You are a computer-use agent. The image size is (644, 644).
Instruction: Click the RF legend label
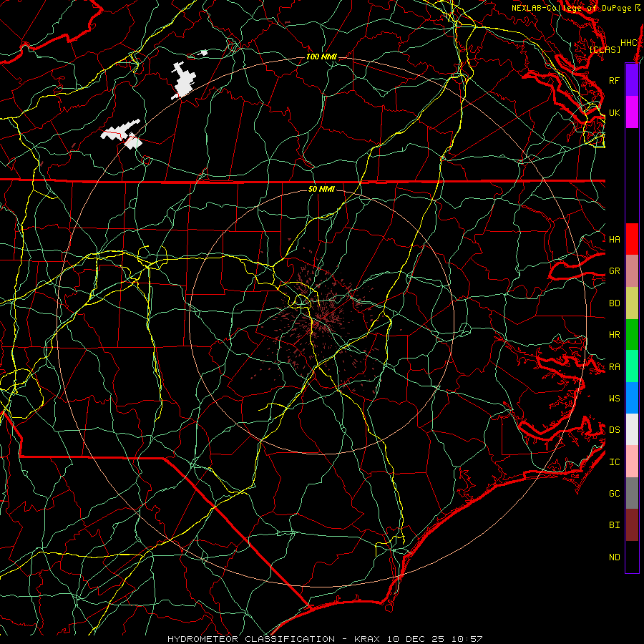(x=614, y=80)
